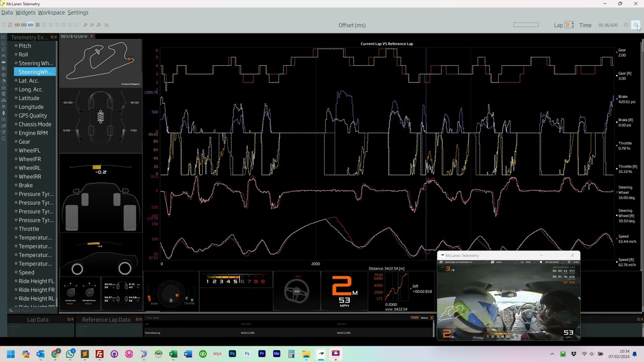Click the orange chart toolbar icon

click(107, 25)
